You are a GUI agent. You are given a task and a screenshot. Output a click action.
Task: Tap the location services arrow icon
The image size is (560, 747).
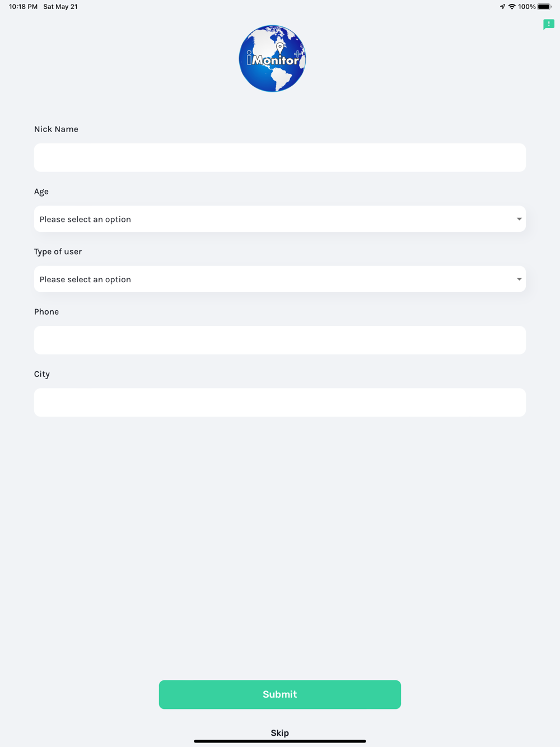[x=502, y=7]
